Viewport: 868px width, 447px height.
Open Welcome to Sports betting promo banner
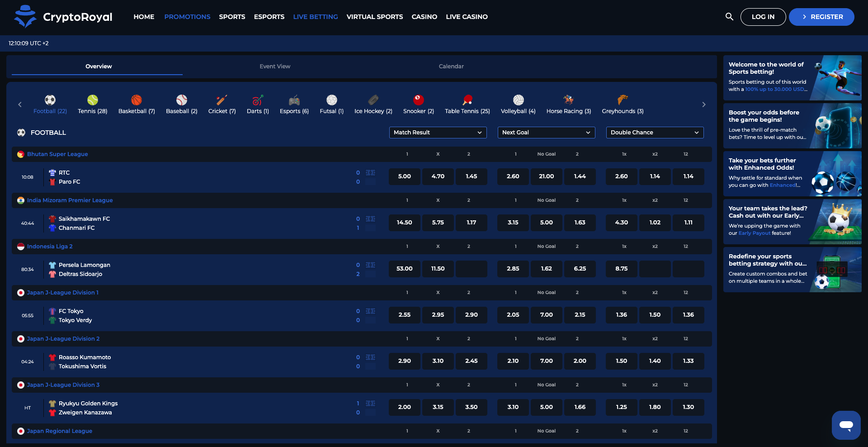click(x=793, y=78)
